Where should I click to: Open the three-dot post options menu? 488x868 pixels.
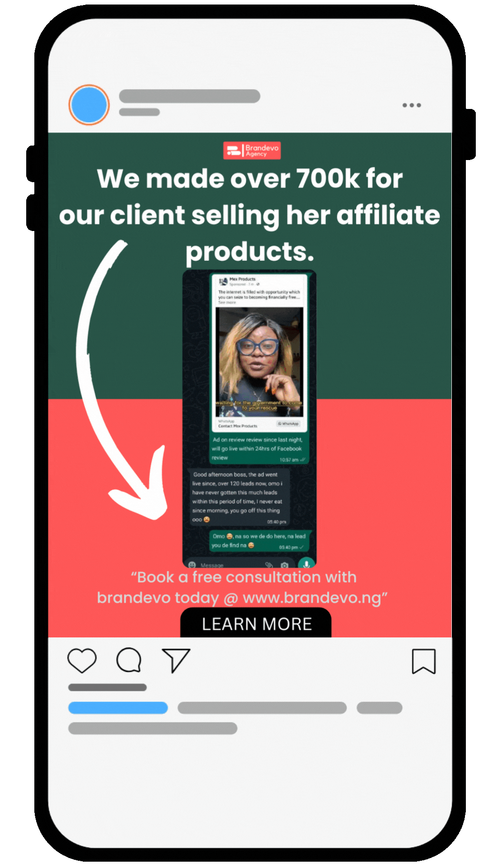pyautogui.click(x=412, y=105)
